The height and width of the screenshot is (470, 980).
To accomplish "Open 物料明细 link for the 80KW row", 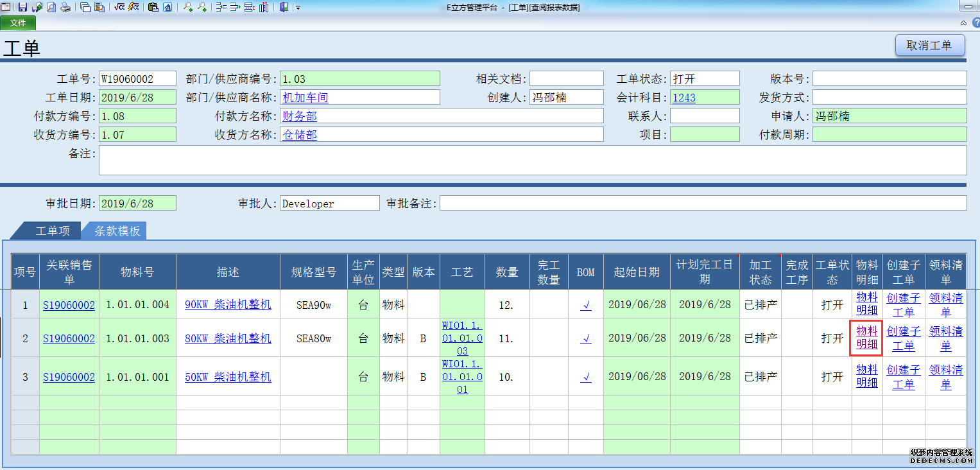I will point(867,338).
